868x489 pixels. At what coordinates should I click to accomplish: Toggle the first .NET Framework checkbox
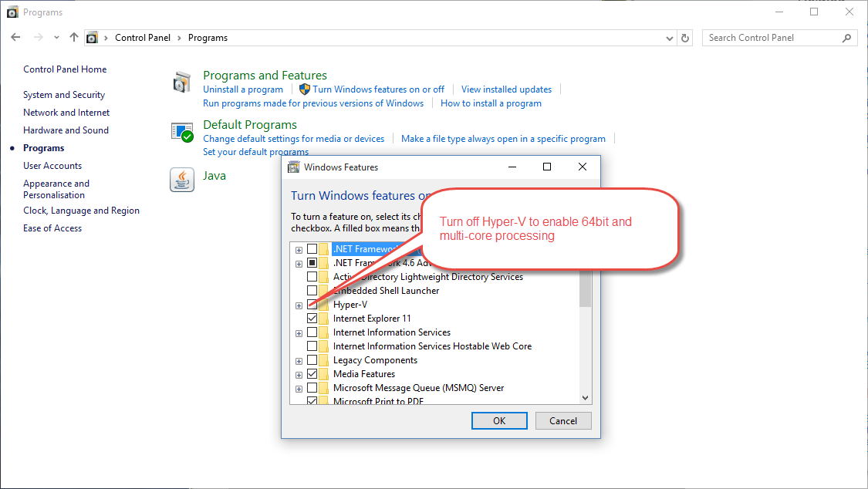(312, 249)
